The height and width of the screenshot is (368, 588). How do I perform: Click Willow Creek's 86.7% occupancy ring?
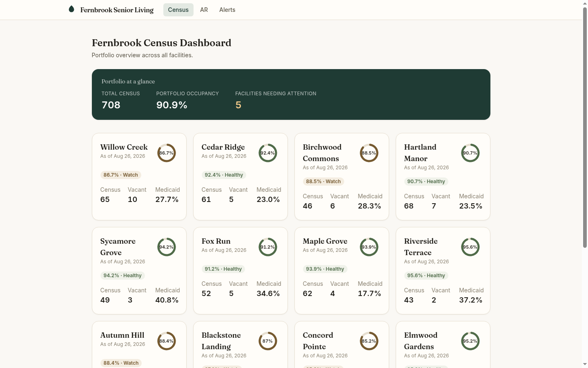tap(167, 153)
